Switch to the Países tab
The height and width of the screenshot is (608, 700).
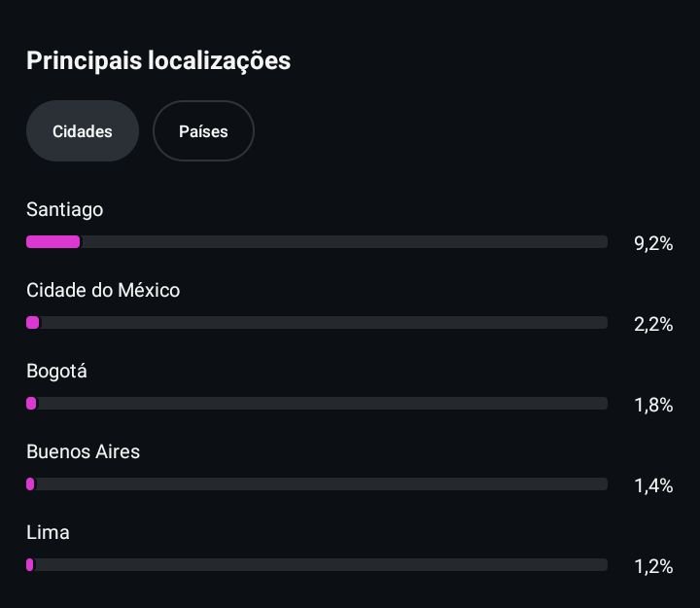pos(203,131)
